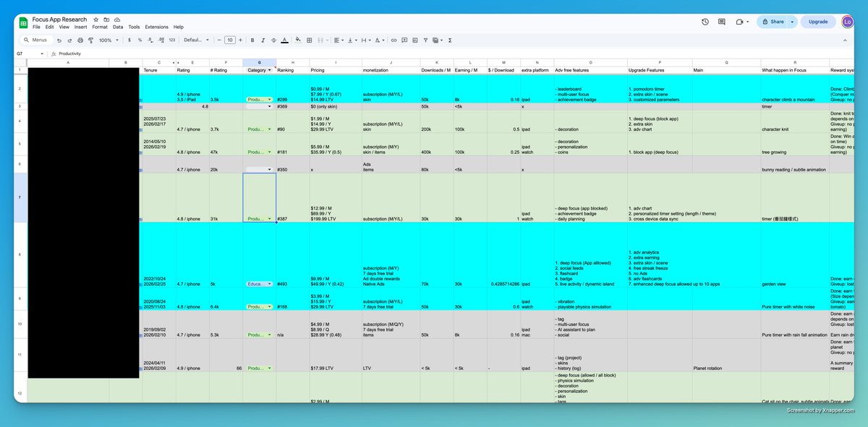Screen dimensions: 868x427
Task: Open the Educa... category dropdown chip
Action: 259,284
